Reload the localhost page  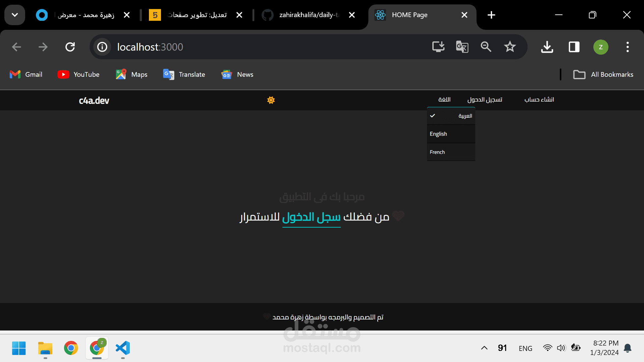click(x=70, y=47)
